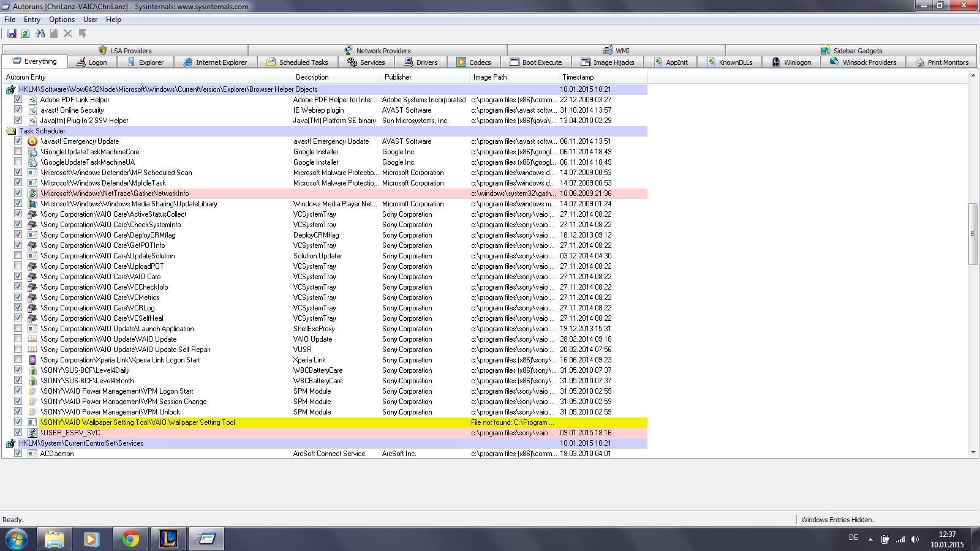Click the Adobe PDF Link Helper row icon
This screenshot has width=980, height=551.
point(32,100)
